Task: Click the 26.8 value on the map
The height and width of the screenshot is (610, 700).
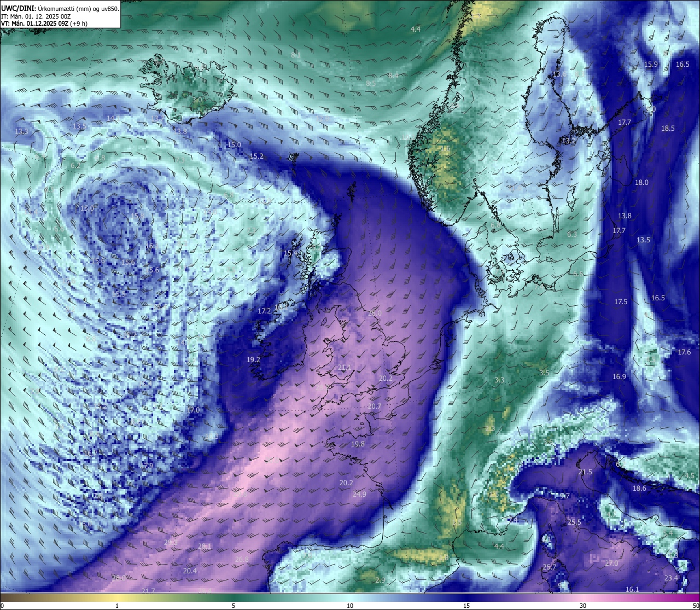Action: click(x=242, y=560)
